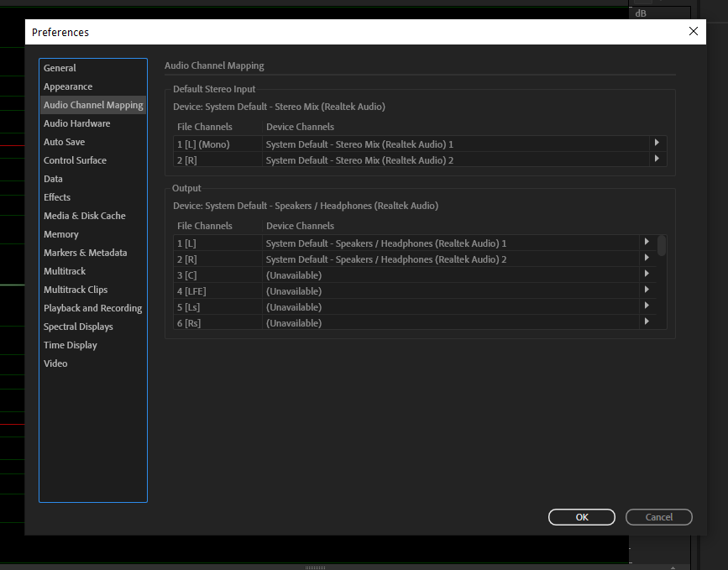Open the Effects preferences section
Viewport: 728px width, 570px height.
click(x=56, y=197)
